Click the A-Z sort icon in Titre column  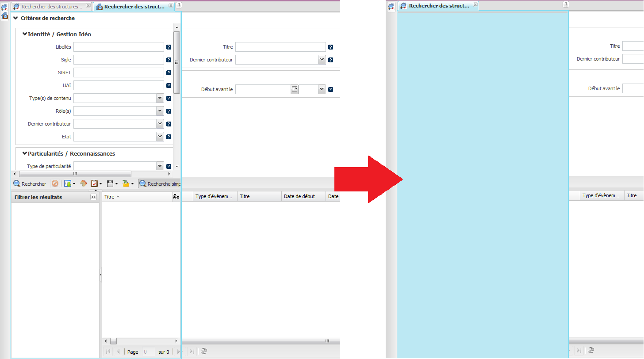click(x=176, y=197)
